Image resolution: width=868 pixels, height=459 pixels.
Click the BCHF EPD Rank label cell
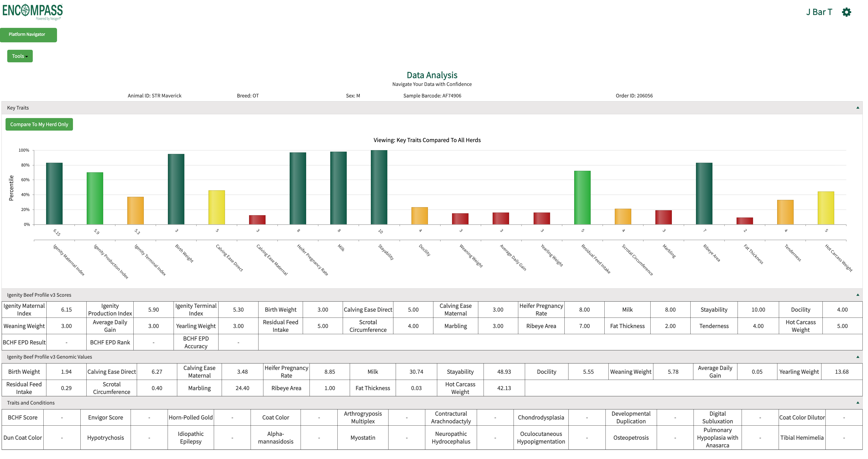pos(110,342)
